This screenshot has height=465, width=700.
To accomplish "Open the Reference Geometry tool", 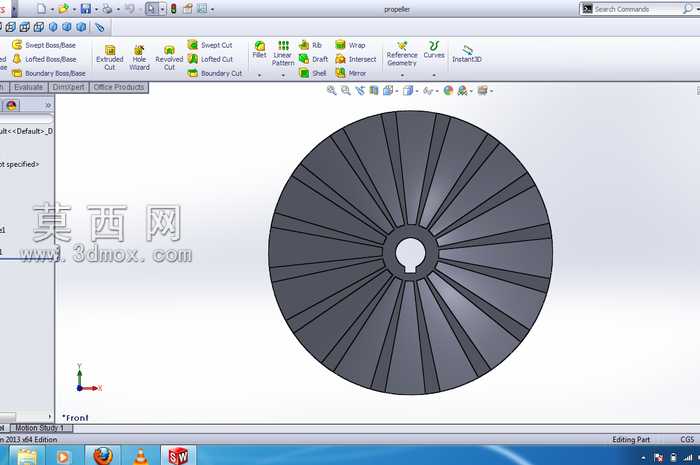I will coord(402,53).
